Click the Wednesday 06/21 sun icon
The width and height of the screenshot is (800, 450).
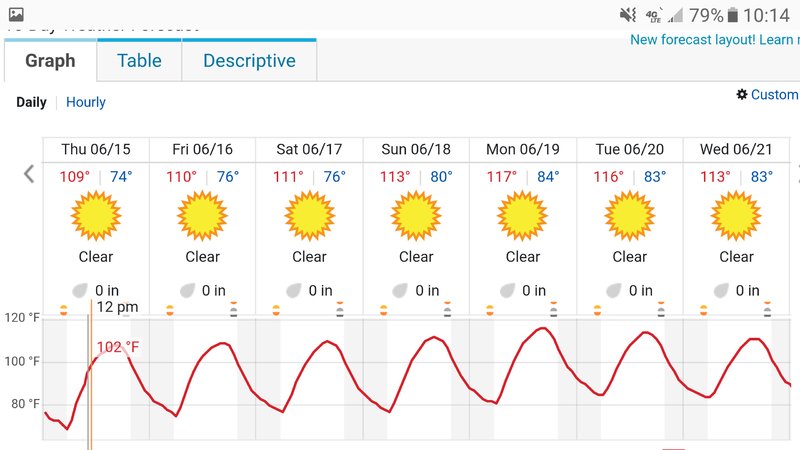tap(736, 215)
